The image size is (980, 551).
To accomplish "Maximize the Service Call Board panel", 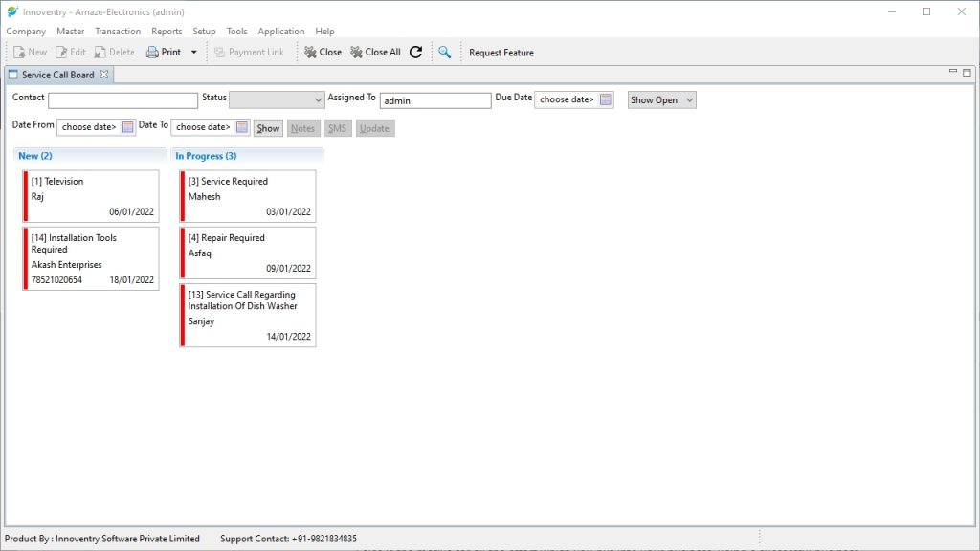I will pos(968,73).
